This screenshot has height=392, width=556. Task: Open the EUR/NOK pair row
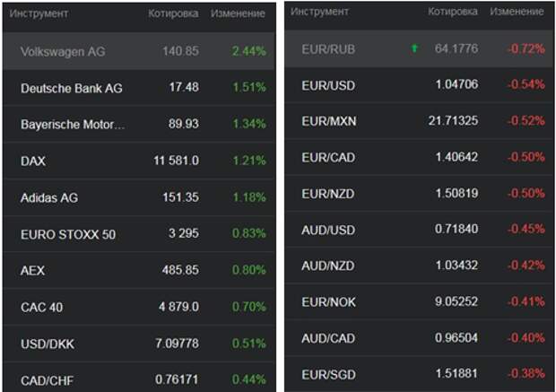[419, 301]
